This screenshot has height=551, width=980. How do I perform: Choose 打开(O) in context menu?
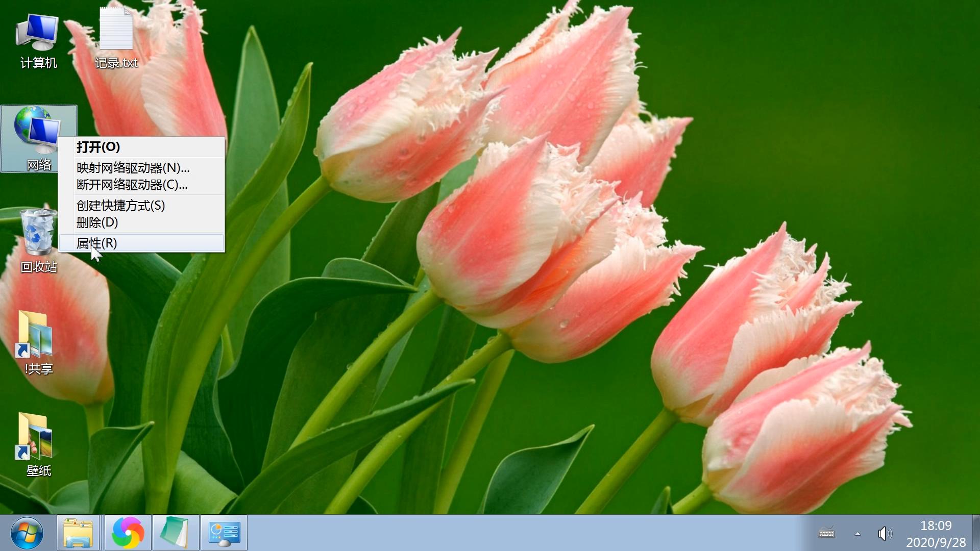[99, 147]
